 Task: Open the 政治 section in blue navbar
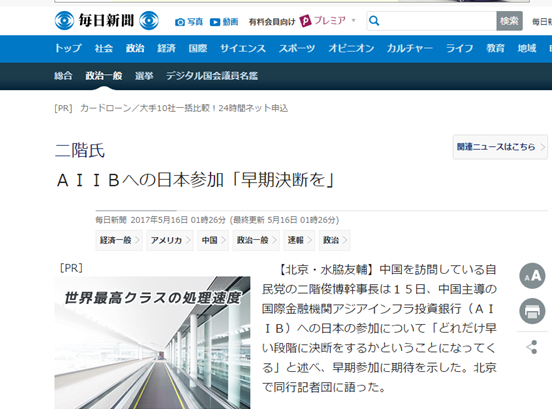(x=135, y=48)
